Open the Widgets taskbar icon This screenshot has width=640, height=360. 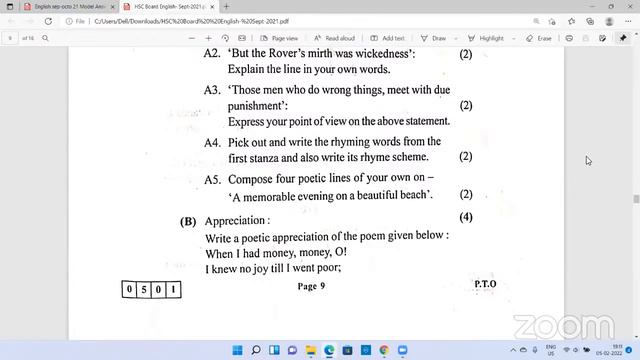pos(274,350)
